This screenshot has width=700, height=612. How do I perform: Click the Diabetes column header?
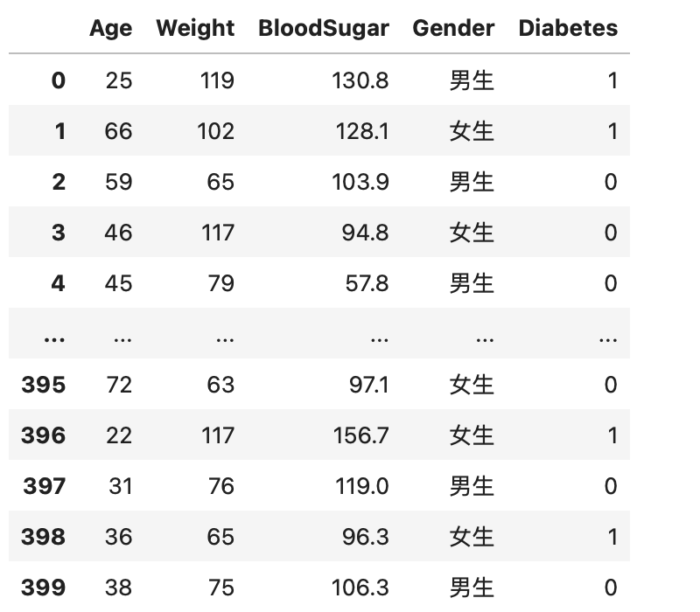pos(568,29)
